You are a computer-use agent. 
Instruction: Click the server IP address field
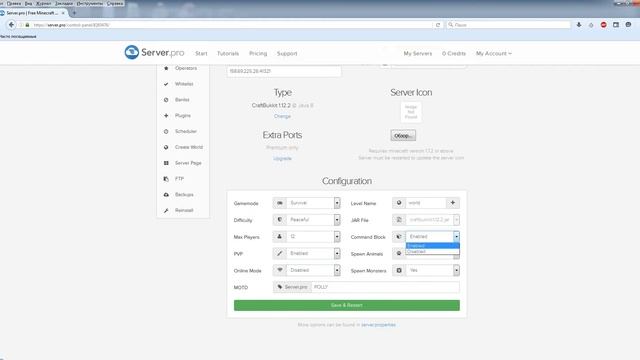pyautogui.click(x=284, y=71)
